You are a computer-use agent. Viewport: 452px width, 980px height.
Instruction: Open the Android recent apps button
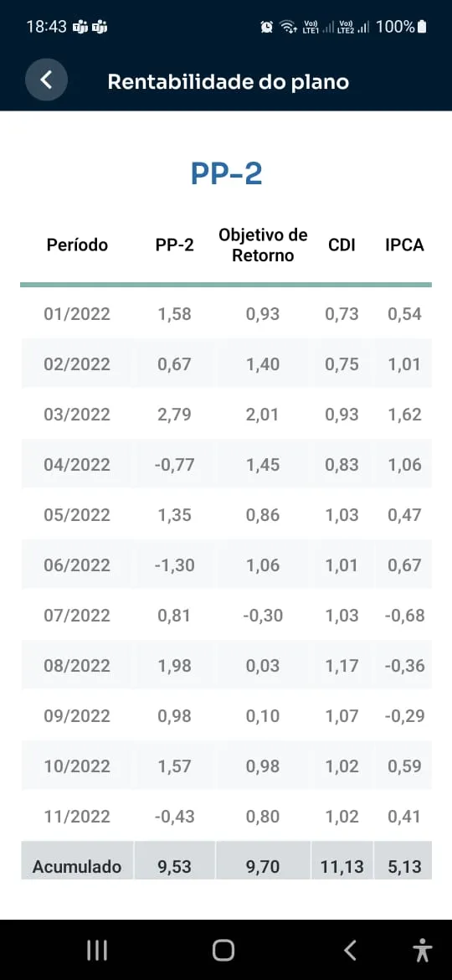click(97, 950)
